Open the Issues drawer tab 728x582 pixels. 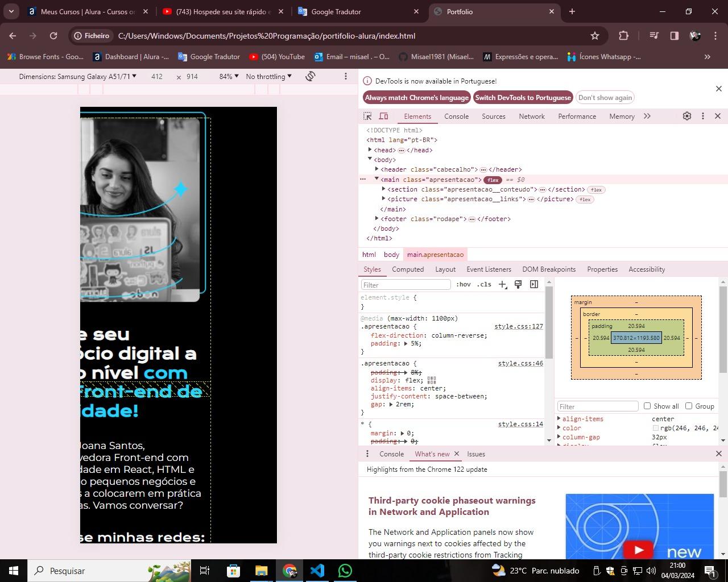coord(476,454)
